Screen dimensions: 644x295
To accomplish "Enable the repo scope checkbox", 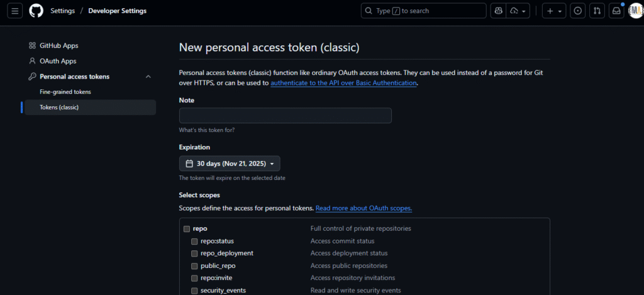I will tap(186, 229).
